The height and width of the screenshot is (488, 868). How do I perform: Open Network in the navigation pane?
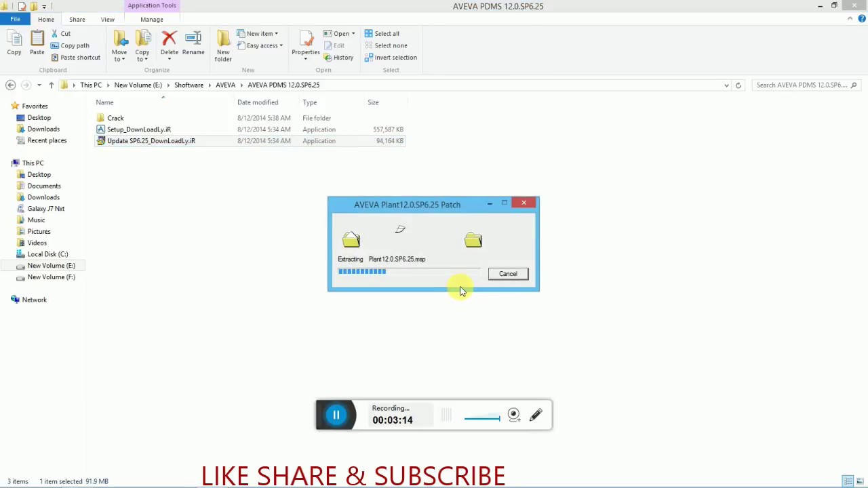coord(34,300)
